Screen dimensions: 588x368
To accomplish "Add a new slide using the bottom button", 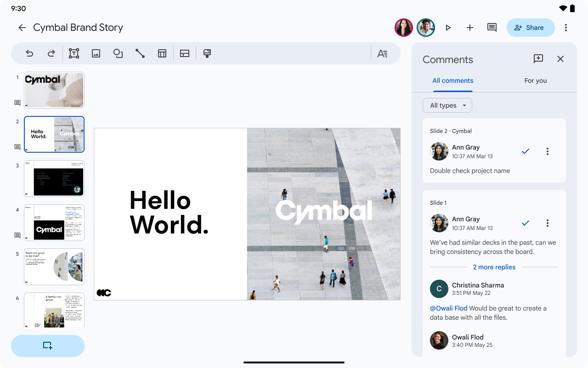I will pyautogui.click(x=48, y=346).
